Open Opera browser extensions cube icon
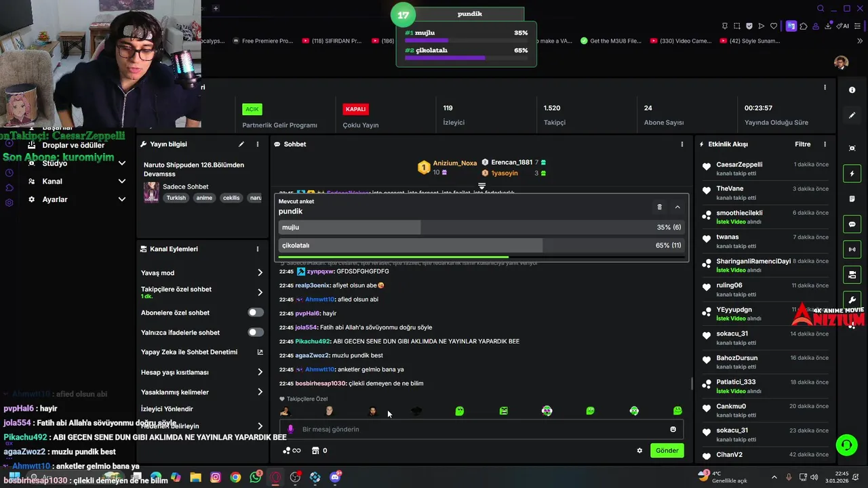Image resolution: width=868 pixels, height=488 pixels. coord(804,26)
